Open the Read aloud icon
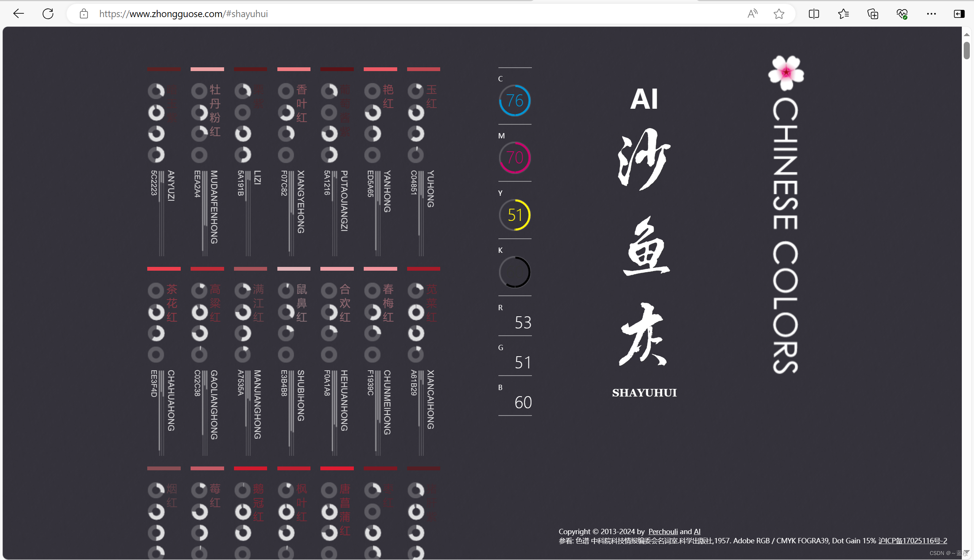 752,14
